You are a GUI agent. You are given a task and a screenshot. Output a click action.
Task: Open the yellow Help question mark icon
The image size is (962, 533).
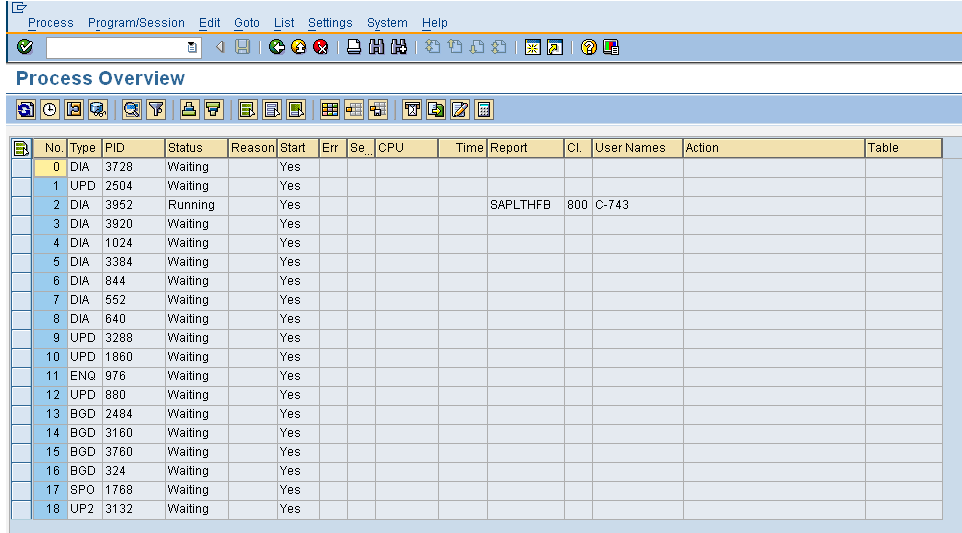pos(589,47)
